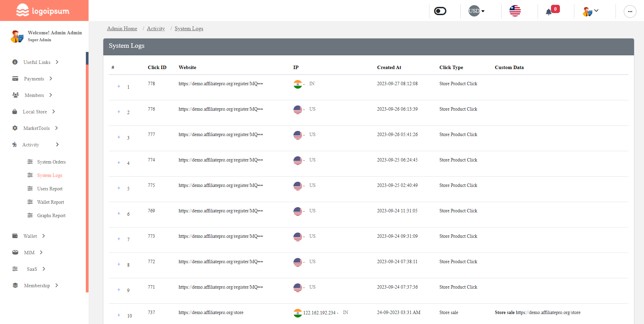Click the SaaS sliders icon
Screen dimensions: 644x324
coord(15,269)
